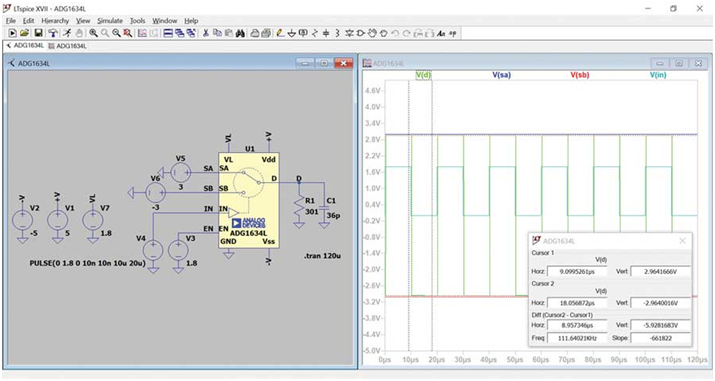Viewport: 715px width, 381px height.
Task: Select the Zoom in magnifier tool
Action: [x=93, y=33]
